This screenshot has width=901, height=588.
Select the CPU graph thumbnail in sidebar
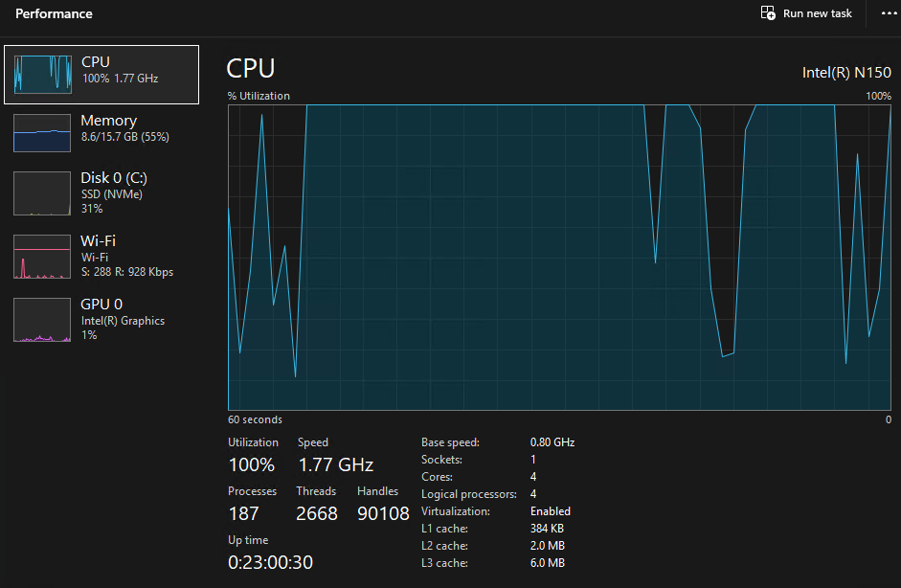pos(41,74)
